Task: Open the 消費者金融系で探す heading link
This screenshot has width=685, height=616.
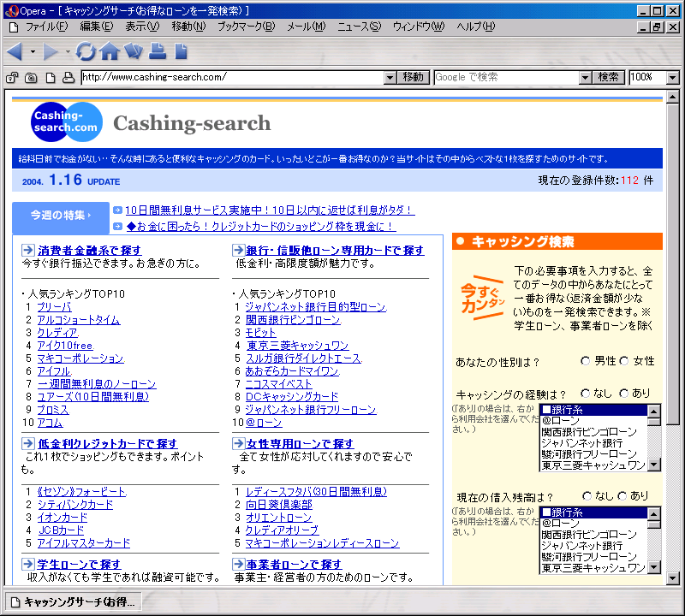Action: click(x=90, y=250)
